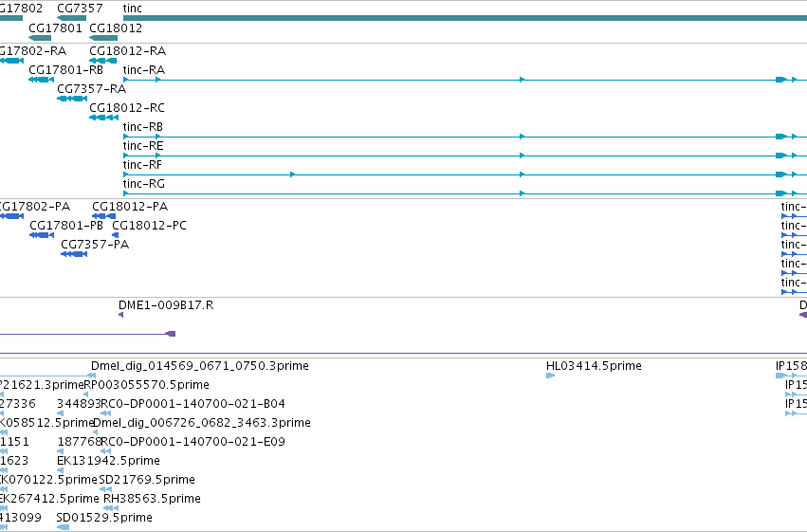The image size is (807, 532).
Task: Select the 187768 EST feature
Action: 60,451
